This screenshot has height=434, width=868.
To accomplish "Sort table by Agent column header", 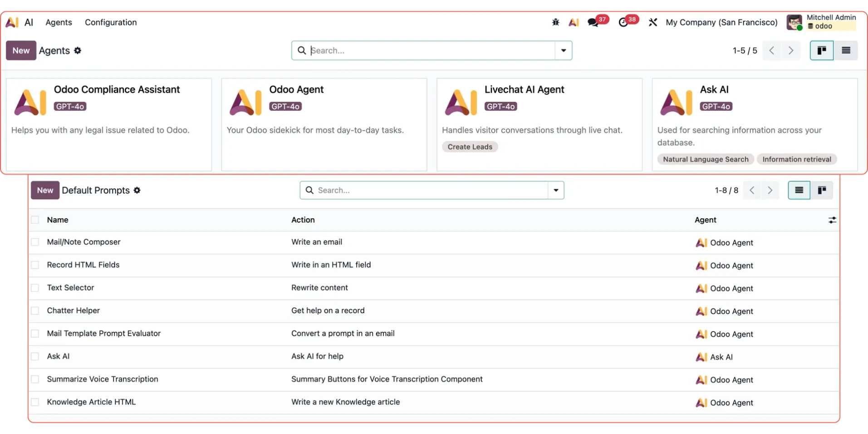I will click(705, 220).
